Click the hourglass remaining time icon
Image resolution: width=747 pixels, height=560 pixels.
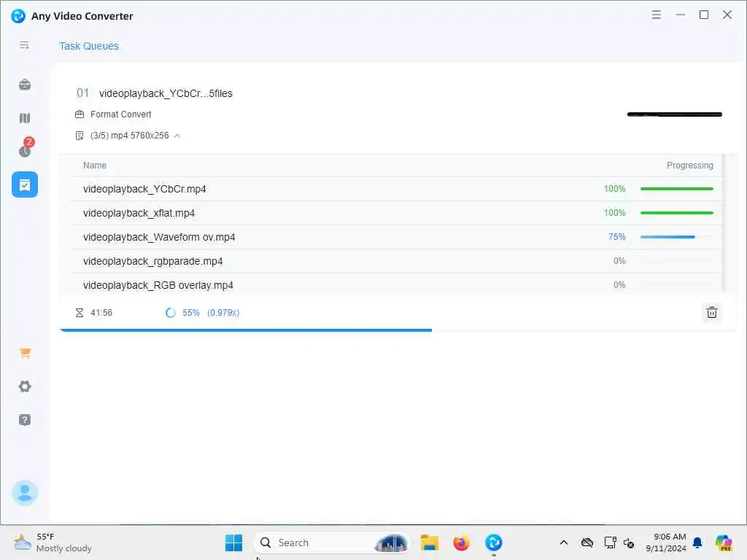tap(79, 313)
